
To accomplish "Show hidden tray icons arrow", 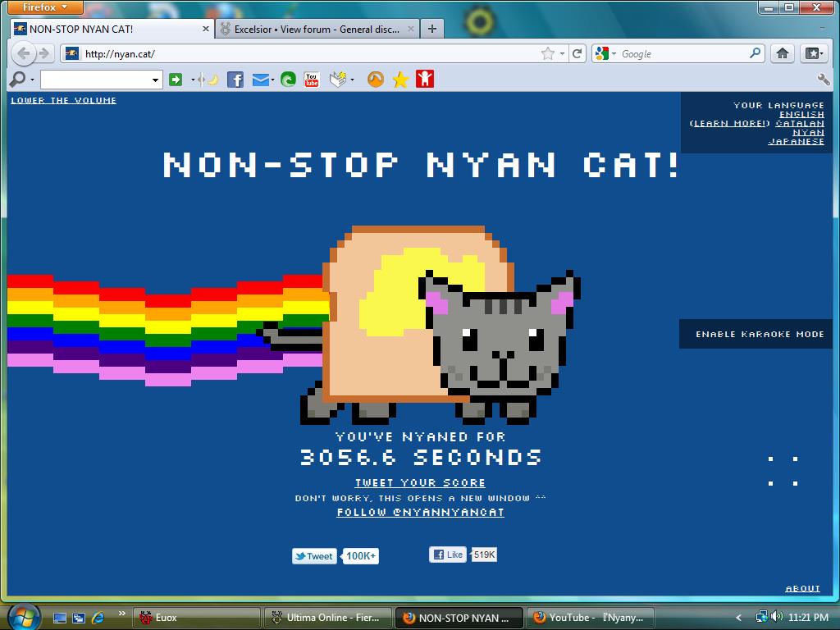I will 739,618.
